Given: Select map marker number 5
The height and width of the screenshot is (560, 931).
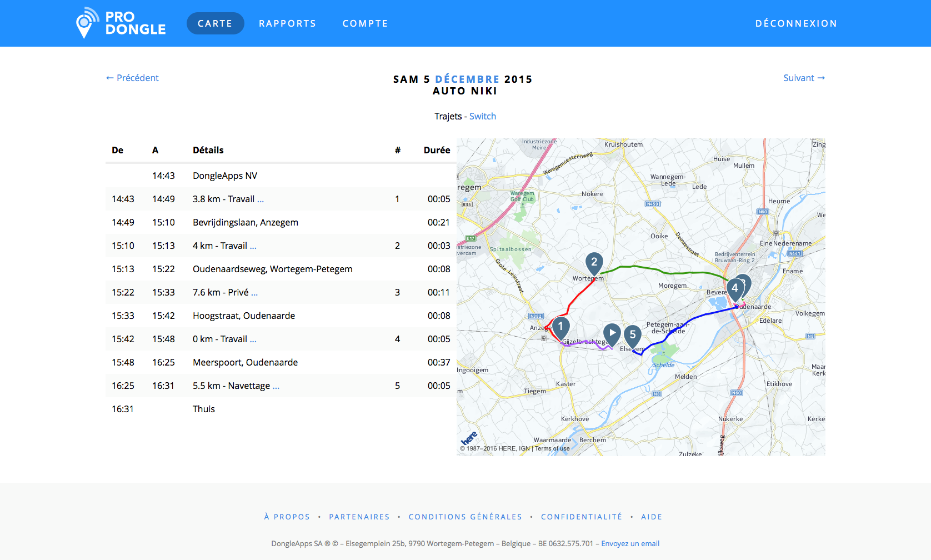Looking at the screenshot, I should tap(632, 335).
